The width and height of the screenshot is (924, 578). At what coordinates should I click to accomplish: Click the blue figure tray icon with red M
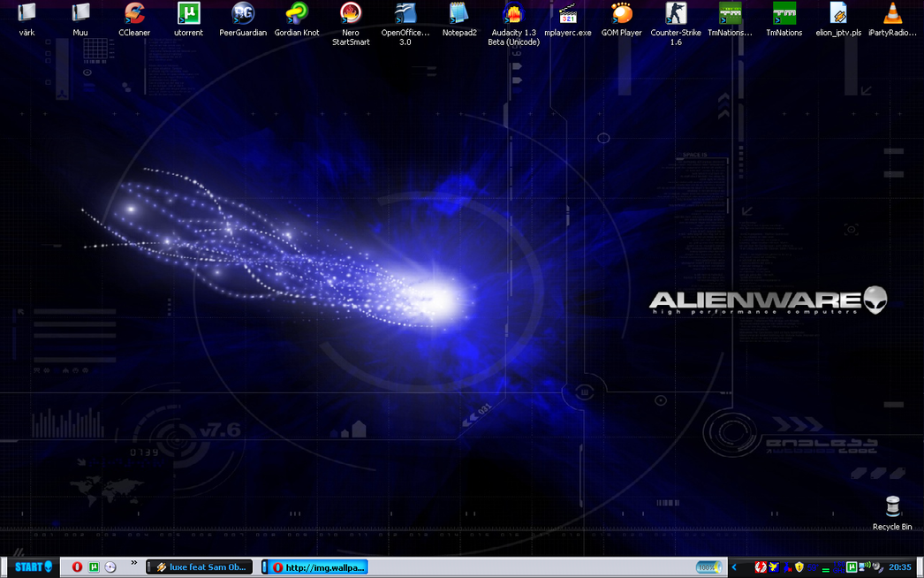coord(787,568)
